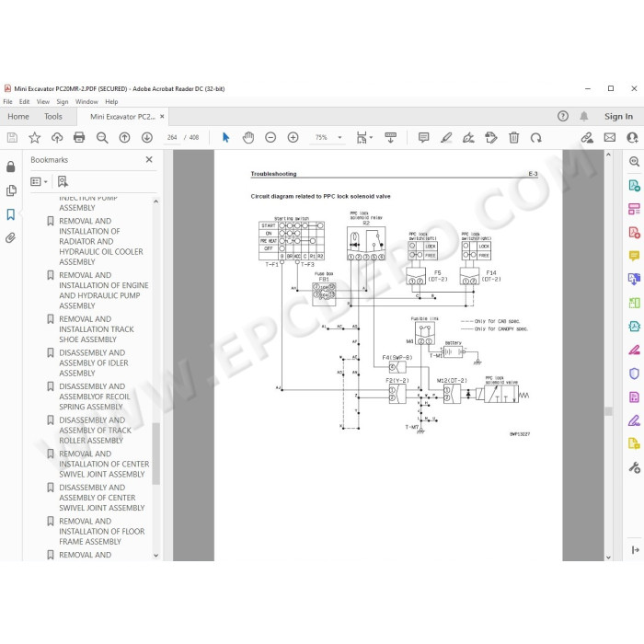
Task: Open notifications bell
Action: tap(583, 116)
